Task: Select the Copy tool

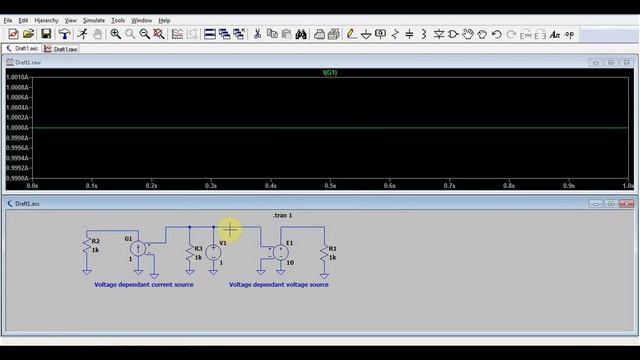Action: click(272, 34)
